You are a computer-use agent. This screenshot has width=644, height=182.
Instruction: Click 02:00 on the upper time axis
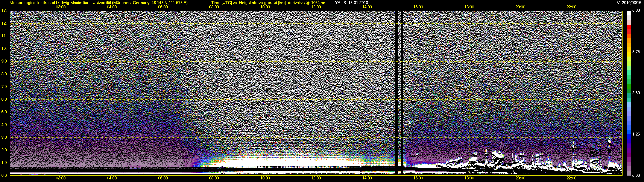click(x=61, y=7)
